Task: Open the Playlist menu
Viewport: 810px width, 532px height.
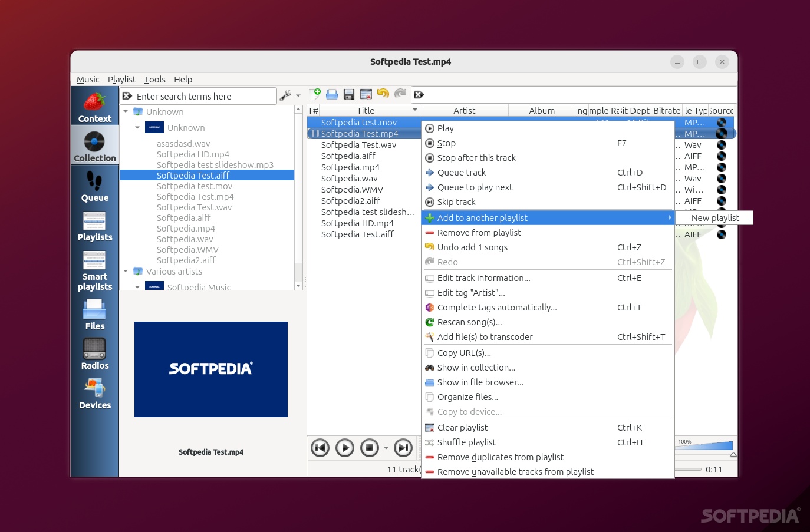Action: pos(121,80)
